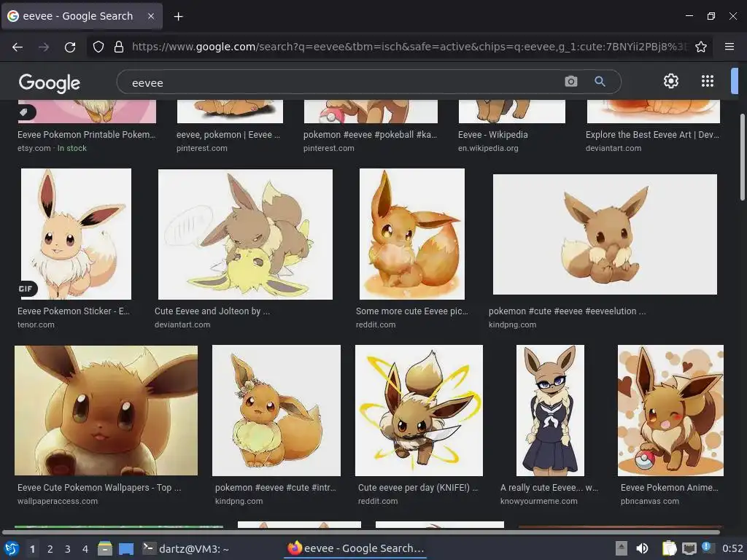Screen dimensions: 747x560
Task: Open the Cute Eevee and Jolteon image
Action: point(245,234)
